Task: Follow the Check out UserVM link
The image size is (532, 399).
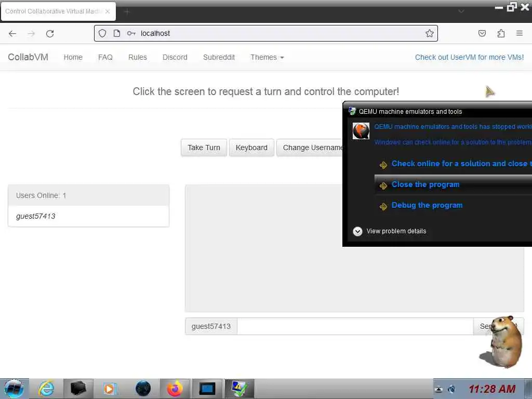Action: click(x=469, y=57)
